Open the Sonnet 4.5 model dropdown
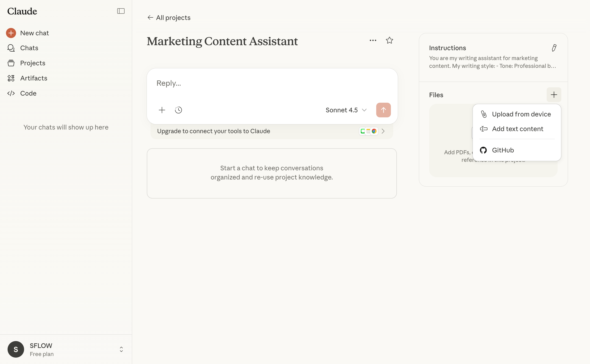590x364 pixels. coord(346,110)
